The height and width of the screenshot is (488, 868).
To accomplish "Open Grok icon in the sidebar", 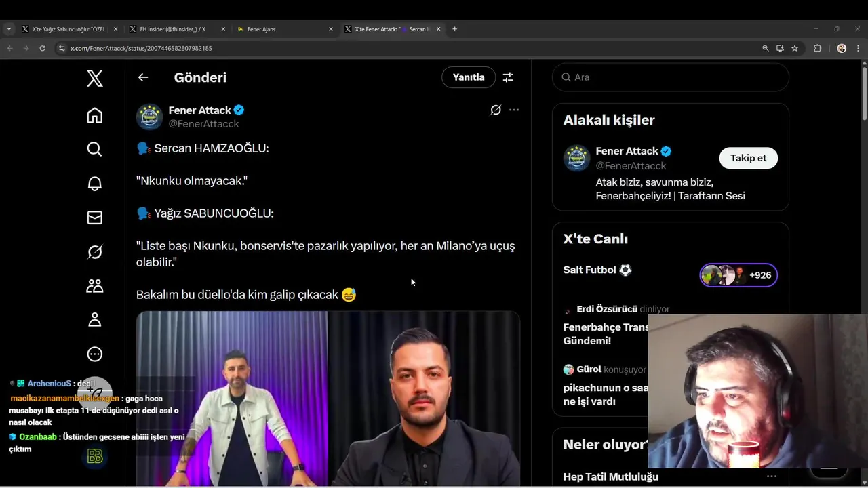I will [95, 252].
